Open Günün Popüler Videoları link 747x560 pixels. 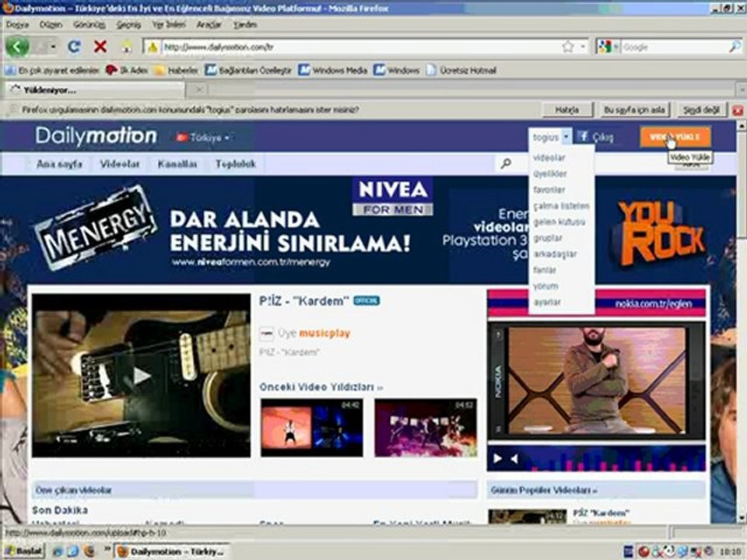[x=544, y=490]
